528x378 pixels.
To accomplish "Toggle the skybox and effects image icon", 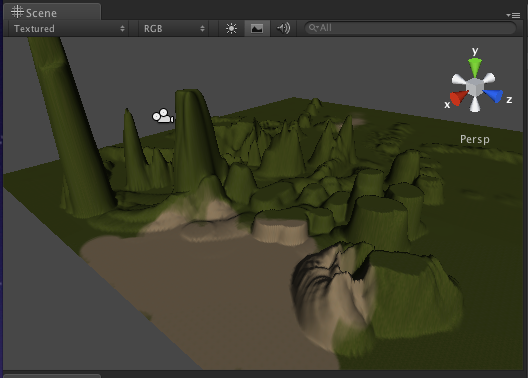I will 257,29.
